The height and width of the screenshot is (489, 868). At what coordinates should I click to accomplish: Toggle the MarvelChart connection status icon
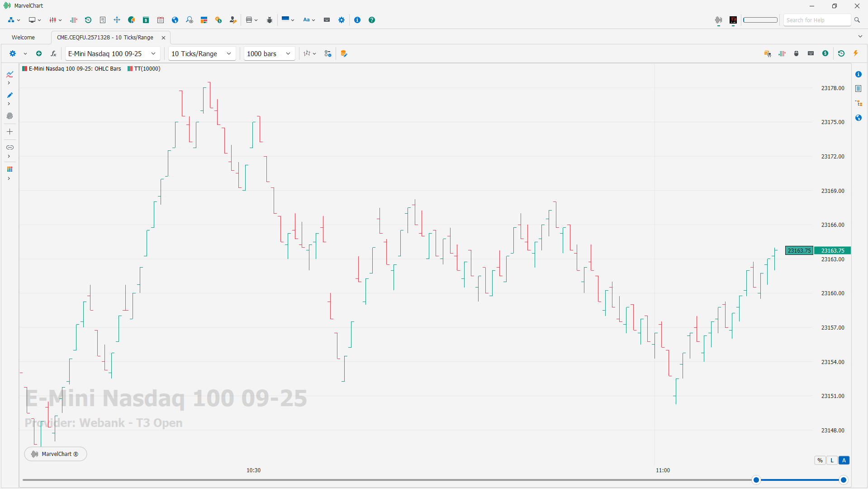[719, 20]
